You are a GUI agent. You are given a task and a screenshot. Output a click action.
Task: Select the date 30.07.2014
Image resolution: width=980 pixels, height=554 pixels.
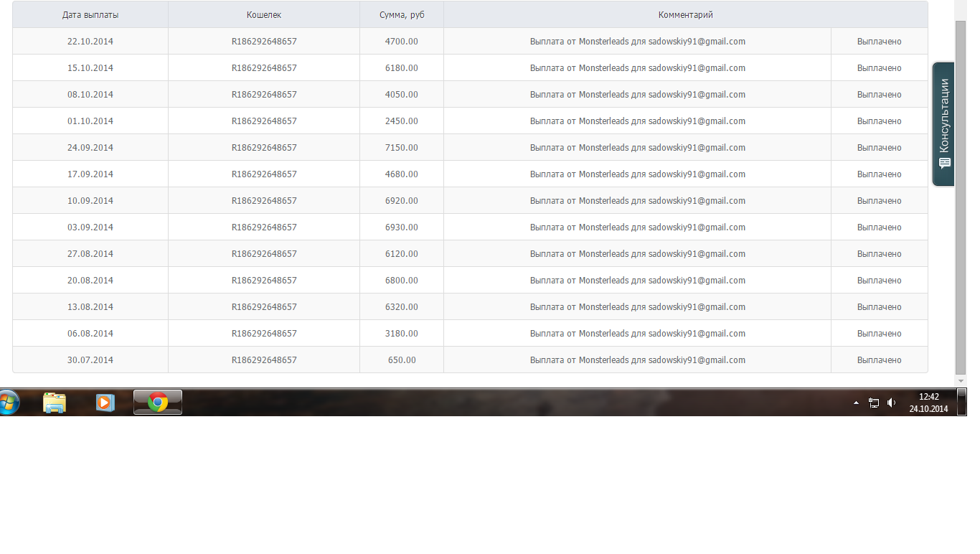coord(90,360)
